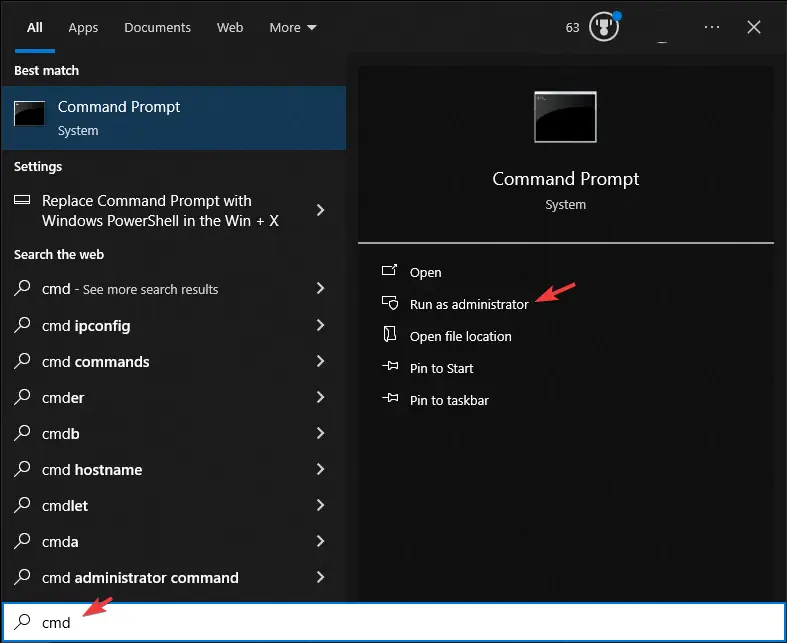This screenshot has width=787, height=643.
Task: Click the search icon beside cmdlet
Action: click(22, 505)
